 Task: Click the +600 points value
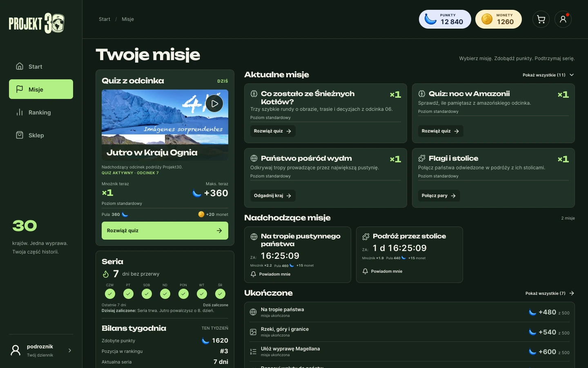point(547,352)
